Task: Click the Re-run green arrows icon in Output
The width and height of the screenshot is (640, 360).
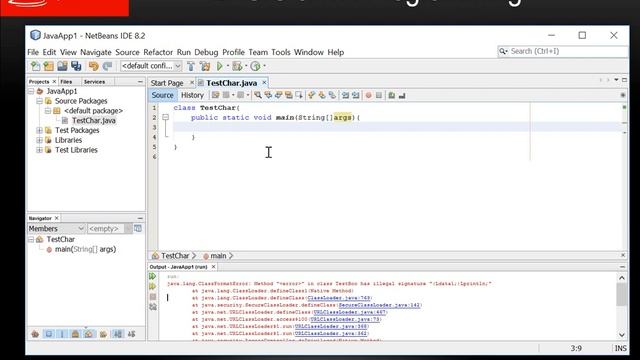Action: [153, 276]
